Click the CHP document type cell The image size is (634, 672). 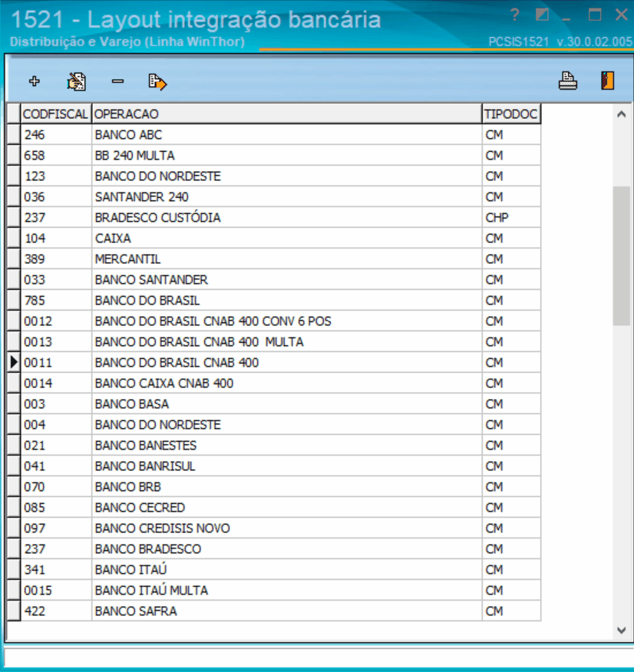(x=511, y=217)
